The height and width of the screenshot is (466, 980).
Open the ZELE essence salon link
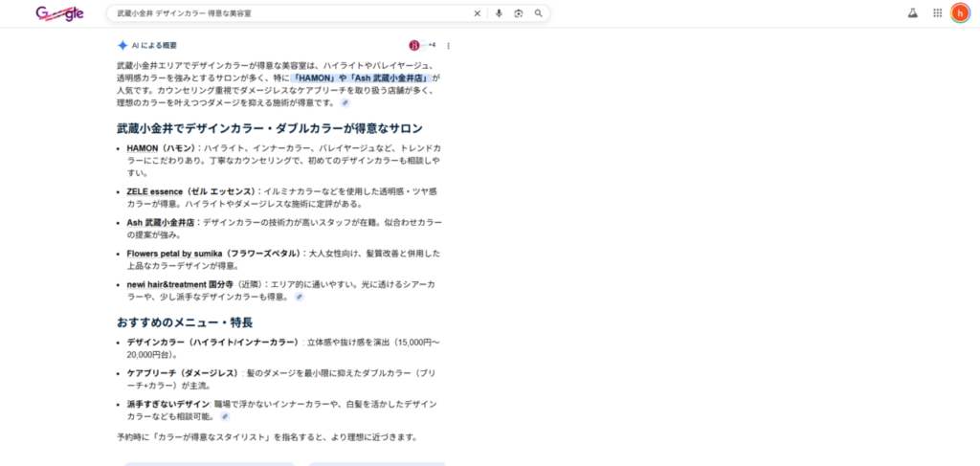pos(154,191)
